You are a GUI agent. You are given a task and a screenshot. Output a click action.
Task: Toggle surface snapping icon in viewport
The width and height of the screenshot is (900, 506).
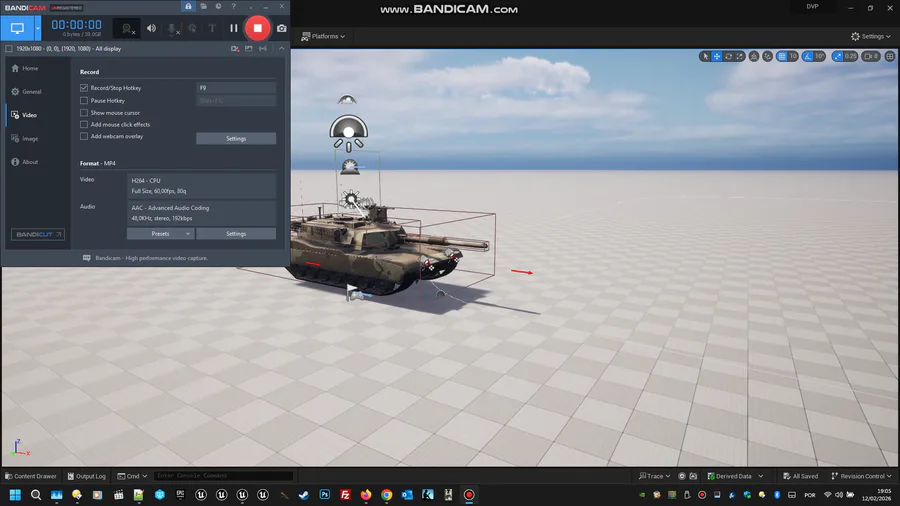(767, 56)
